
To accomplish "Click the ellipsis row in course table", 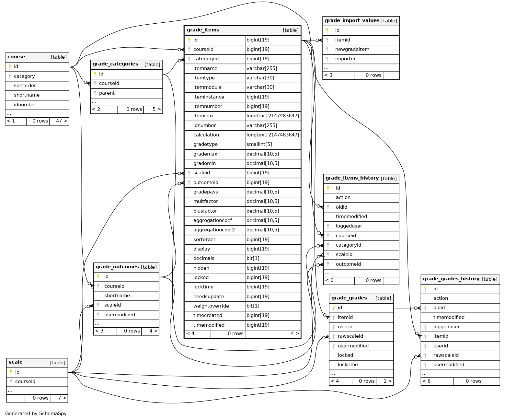I will (x=37, y=114).
